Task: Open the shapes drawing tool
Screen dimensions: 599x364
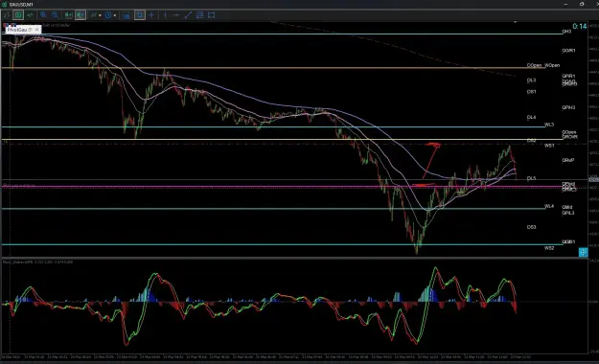Action: coord(211,15)
